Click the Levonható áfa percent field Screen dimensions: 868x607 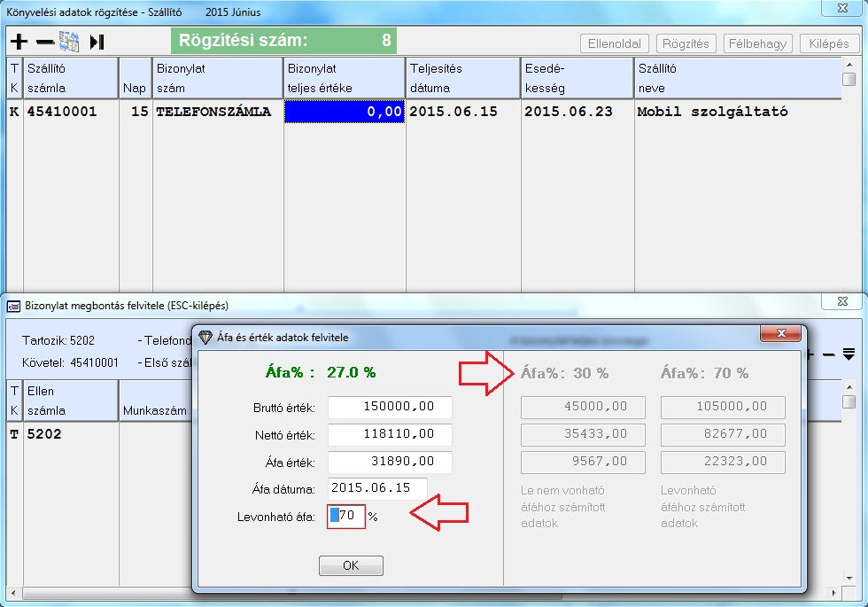pos(346,517)
